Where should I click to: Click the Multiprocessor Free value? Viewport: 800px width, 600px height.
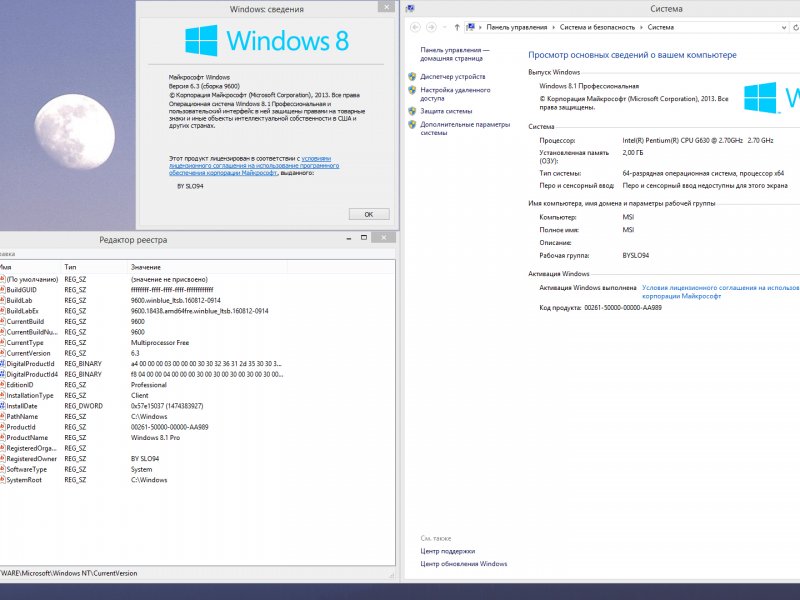[160, 343]
